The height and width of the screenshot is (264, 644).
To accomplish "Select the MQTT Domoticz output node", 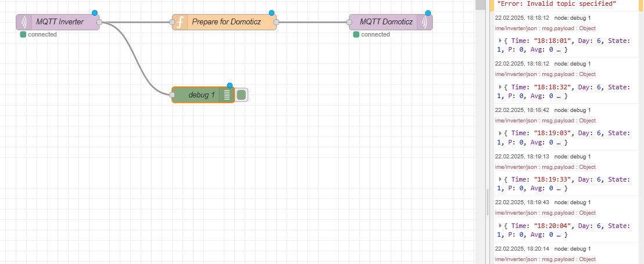I will [391, 22].
